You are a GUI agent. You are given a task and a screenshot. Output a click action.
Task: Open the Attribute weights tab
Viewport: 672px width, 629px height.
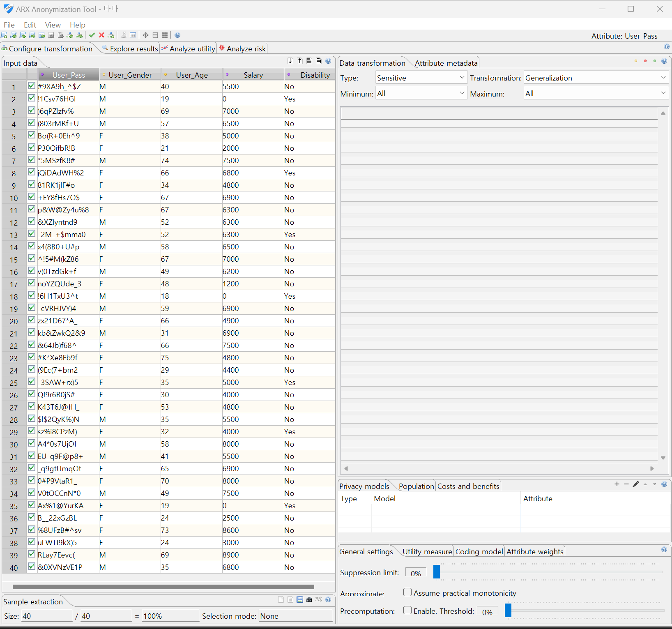point(535,551)
